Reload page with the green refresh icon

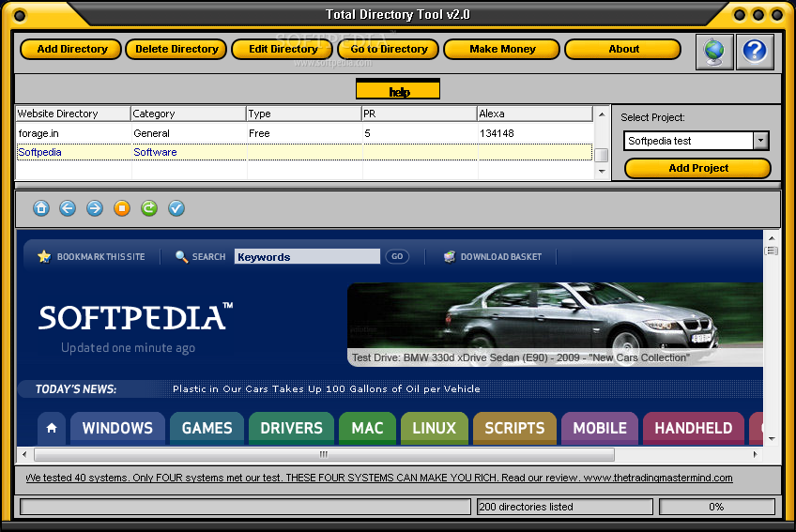[149, 208]
